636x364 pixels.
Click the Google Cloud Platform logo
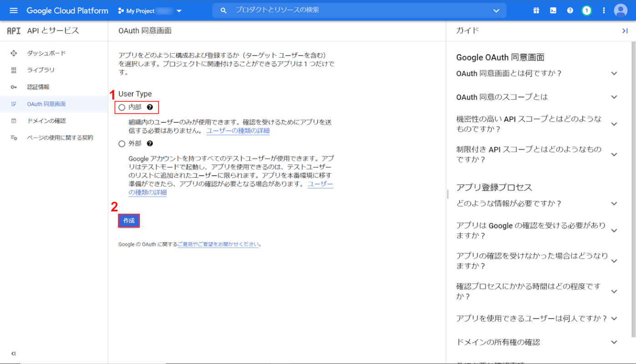[x=67, y=10]
